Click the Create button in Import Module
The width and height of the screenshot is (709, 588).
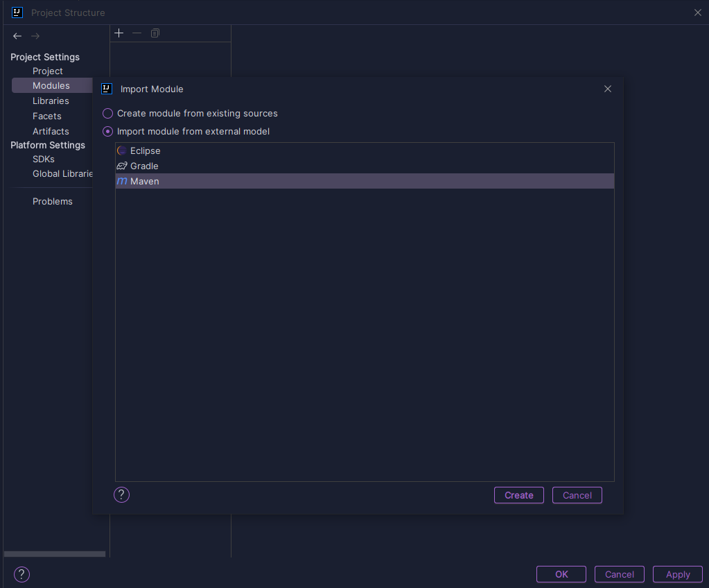click(x=518, y=495)
